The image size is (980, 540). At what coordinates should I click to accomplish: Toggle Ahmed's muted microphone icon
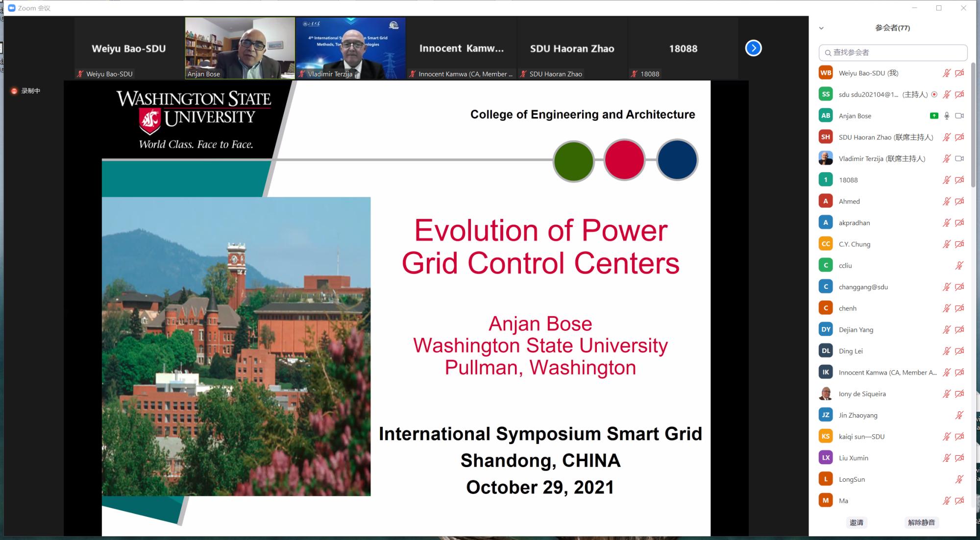(947, 201)
